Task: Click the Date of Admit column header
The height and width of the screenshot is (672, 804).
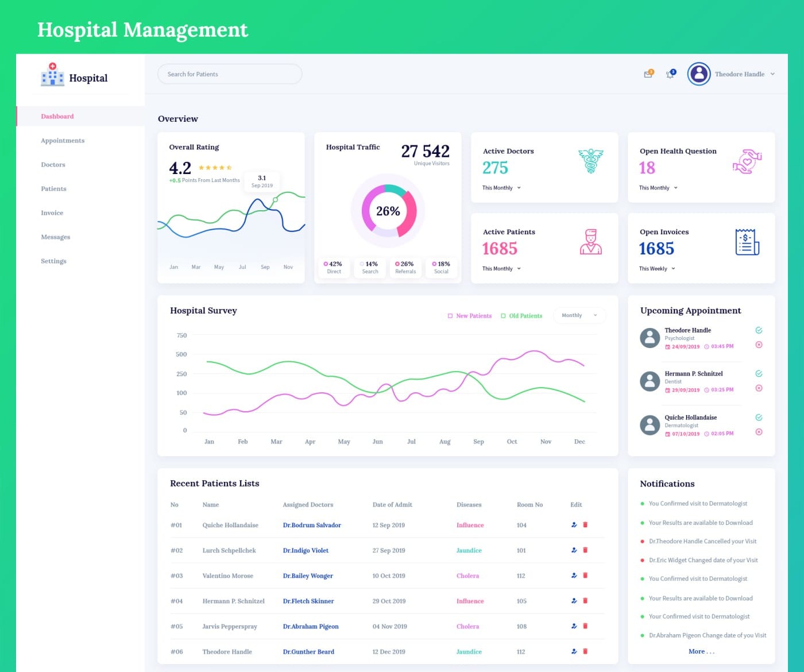Action: (x=392, y=504)
